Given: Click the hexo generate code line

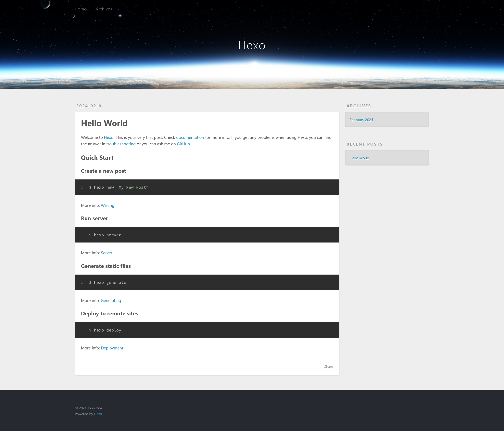Looking at the screenshot, I should (x=107, y=282).
